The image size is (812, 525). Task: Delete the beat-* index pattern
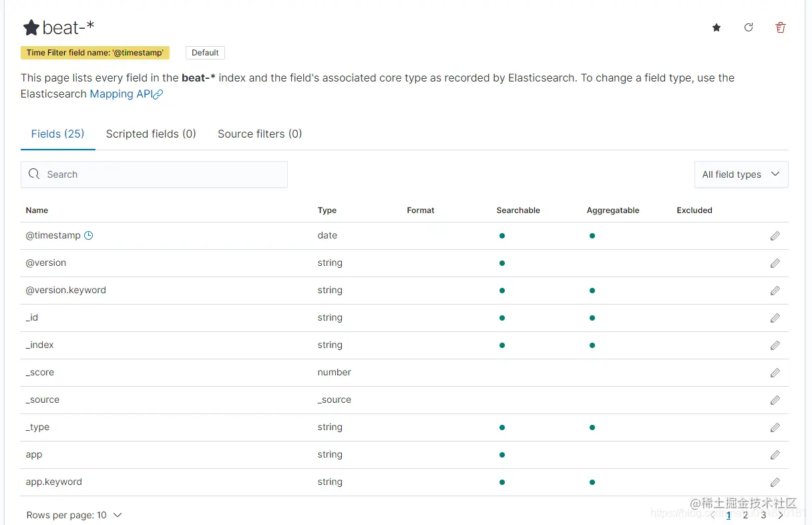[780, 27]
